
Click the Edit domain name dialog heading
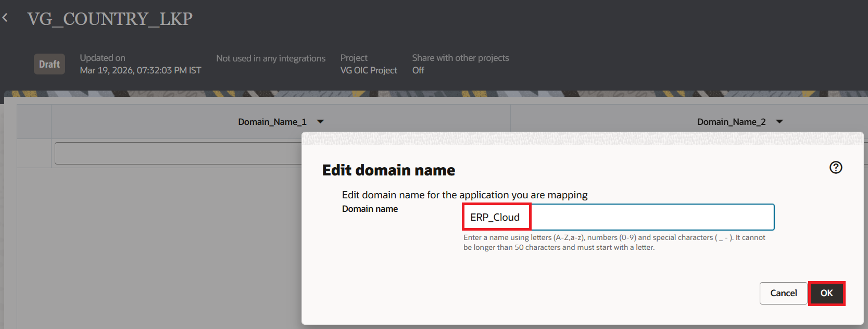coord(388,170)
